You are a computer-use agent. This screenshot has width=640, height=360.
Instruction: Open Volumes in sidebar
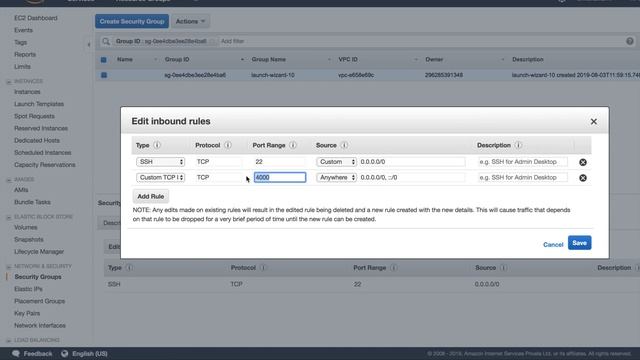coord(26,227)
